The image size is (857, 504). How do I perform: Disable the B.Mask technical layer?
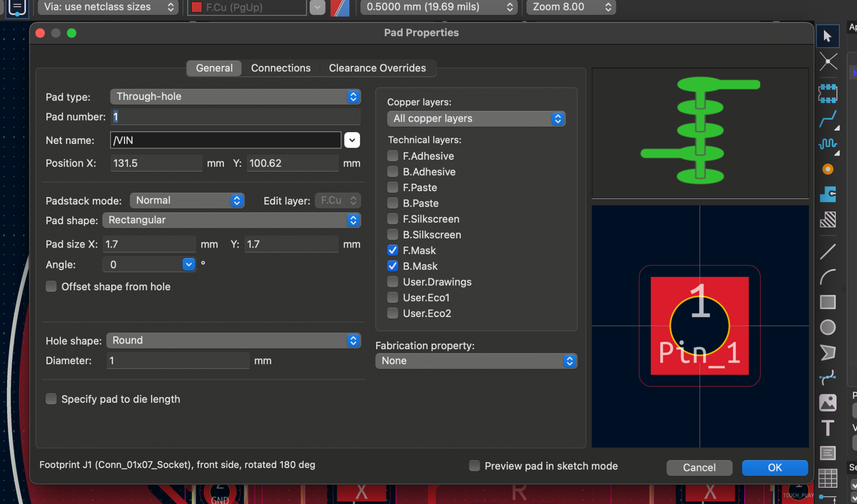coord(393,266)
